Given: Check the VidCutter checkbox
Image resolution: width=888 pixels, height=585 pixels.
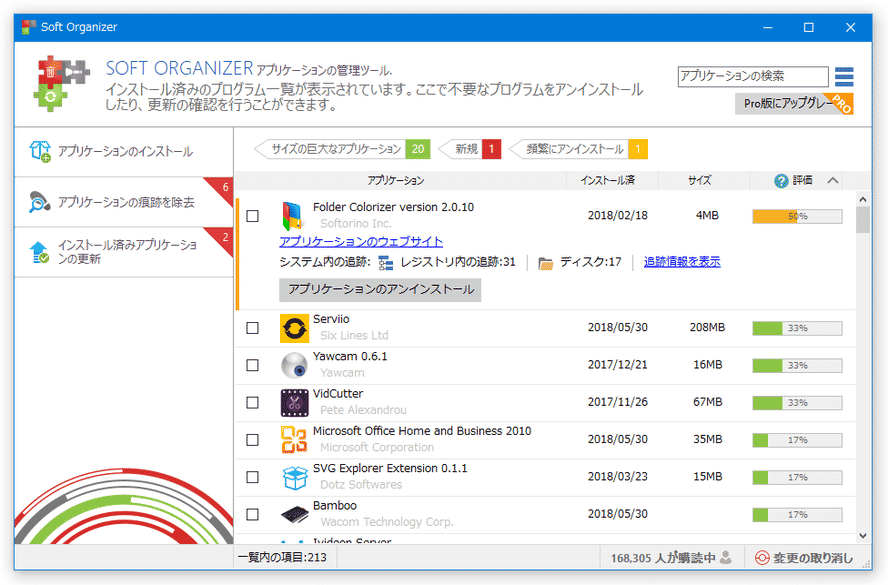Looking at the screenshot, I should (x=253, y=403).
